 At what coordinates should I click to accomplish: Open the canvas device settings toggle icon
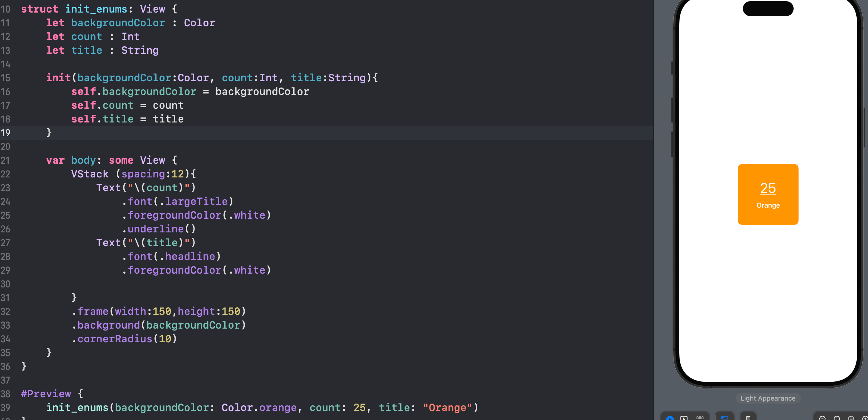pos(724,418)
